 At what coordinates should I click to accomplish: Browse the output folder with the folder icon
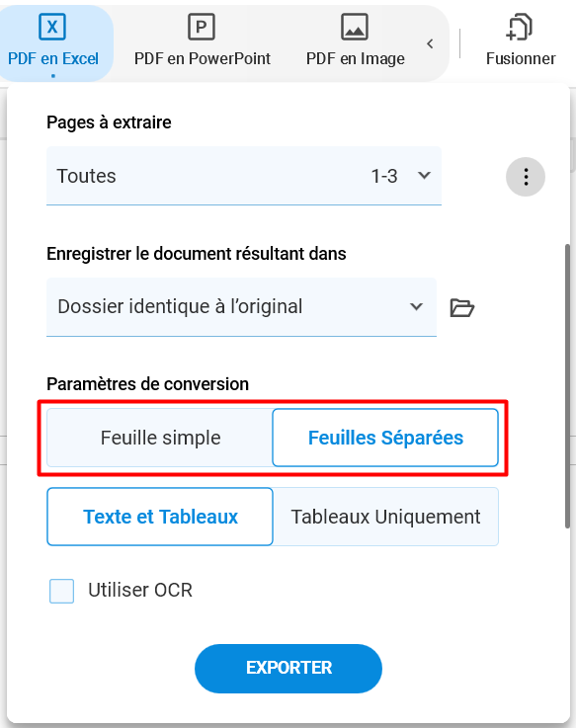click(461, 308)
